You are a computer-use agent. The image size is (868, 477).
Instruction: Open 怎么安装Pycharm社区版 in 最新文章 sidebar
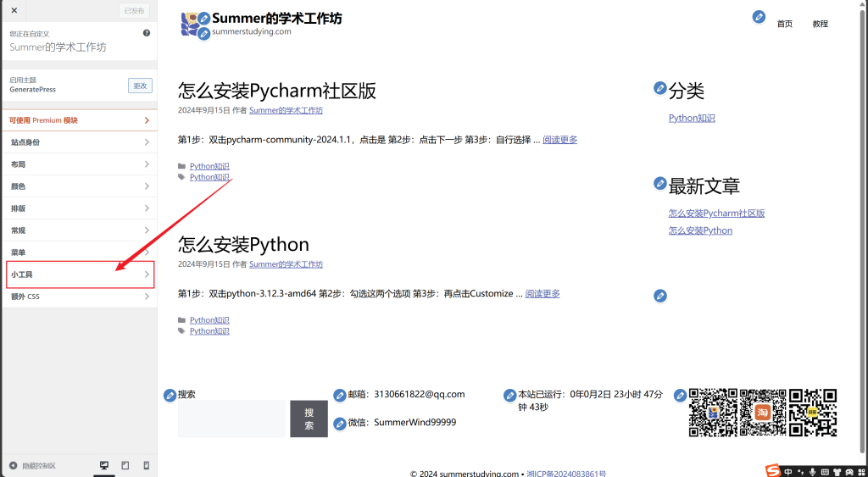[716, 213]
